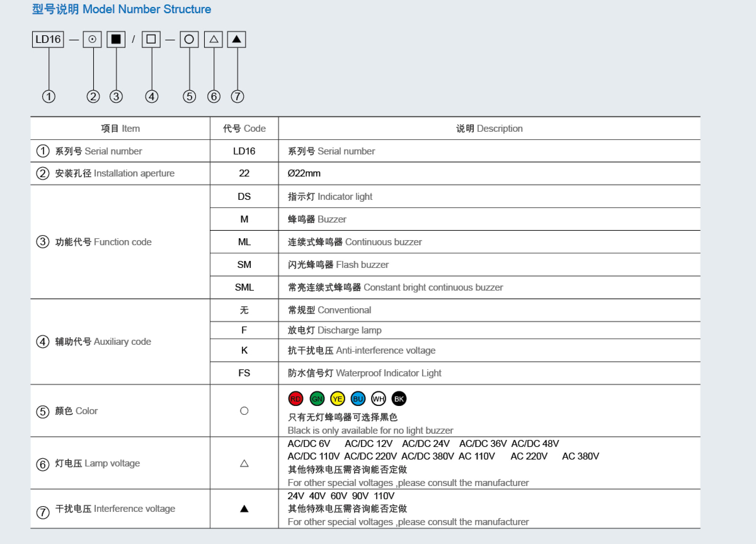The image size is (756, 544).
Task: Click the blue BU color circle
Action: coord(358,399)
